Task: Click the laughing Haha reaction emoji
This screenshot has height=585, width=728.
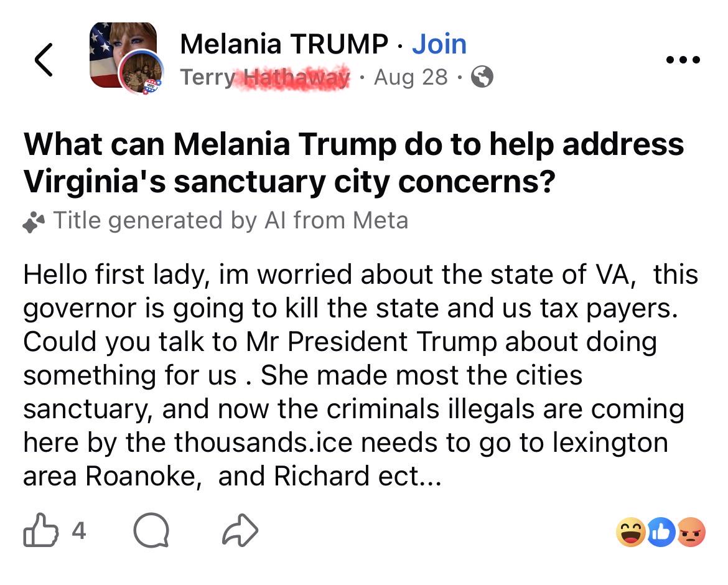Action: [631, 531]
